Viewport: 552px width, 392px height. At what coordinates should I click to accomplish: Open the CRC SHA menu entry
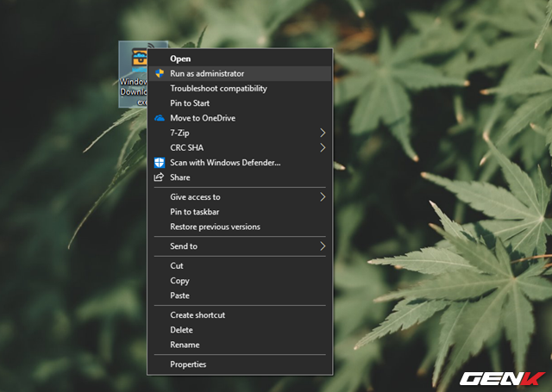pyautogui.click(x=240, y=147)
